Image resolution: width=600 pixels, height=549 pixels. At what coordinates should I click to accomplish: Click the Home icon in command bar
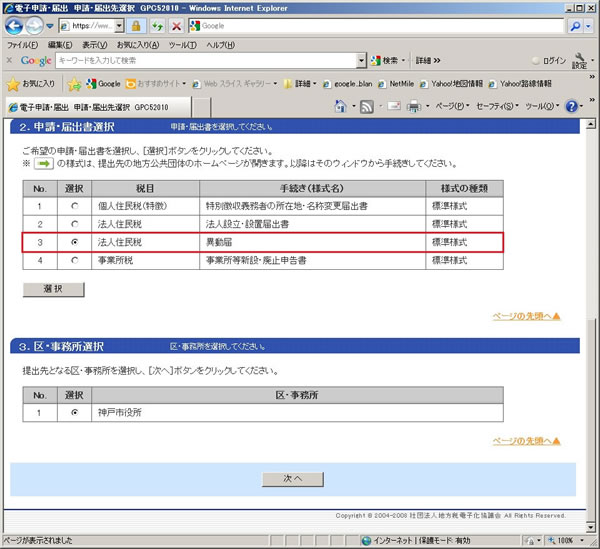340,106
